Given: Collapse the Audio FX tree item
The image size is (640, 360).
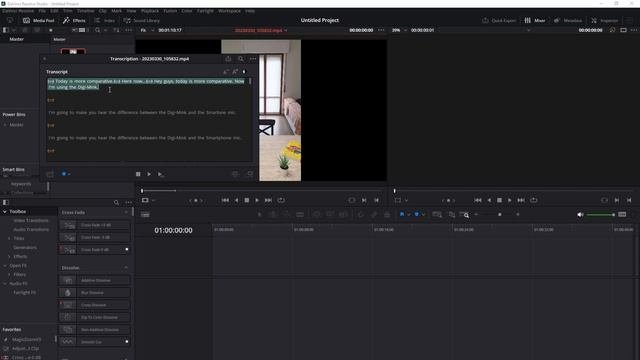Looking at the screenshot, I should pyautogui.click(x=5, y=284).
